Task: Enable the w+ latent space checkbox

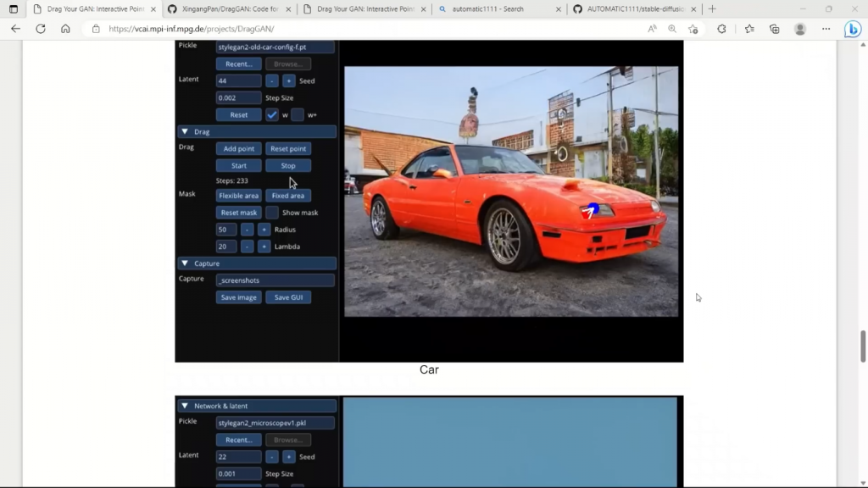Action: [297, 114]
